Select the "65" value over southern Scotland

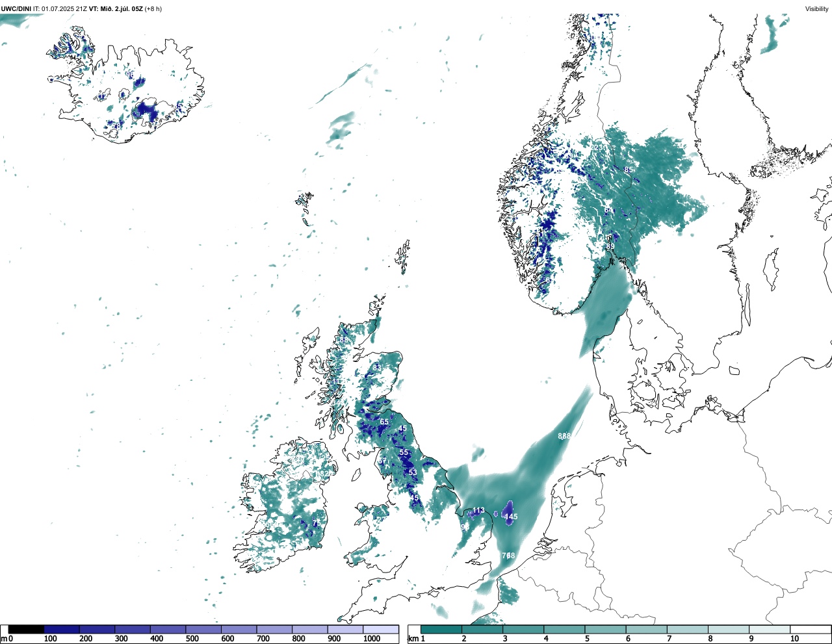(385, 422)
